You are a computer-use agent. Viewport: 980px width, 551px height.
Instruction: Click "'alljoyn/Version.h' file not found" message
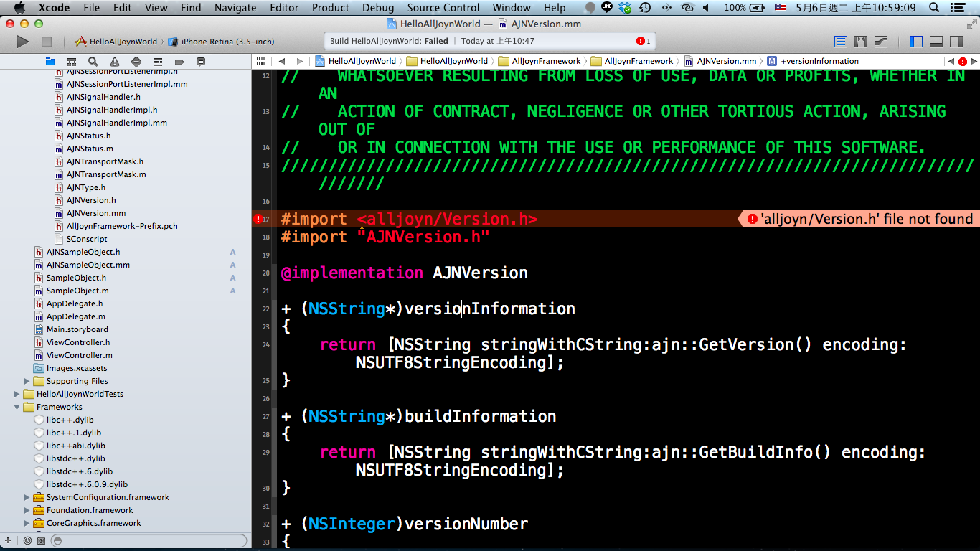pyautogui.click(x=867, y=219)
